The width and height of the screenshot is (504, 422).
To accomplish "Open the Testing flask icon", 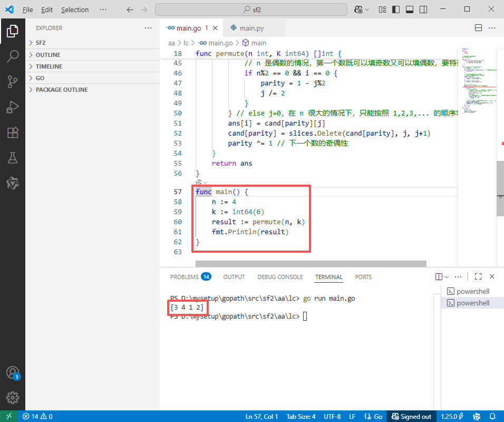I will point(13,158).
